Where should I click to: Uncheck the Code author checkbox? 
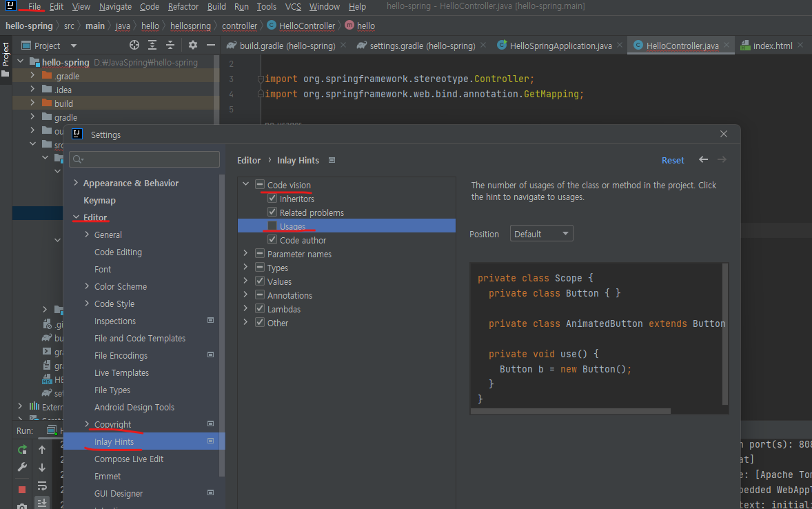tap(272, 239)
